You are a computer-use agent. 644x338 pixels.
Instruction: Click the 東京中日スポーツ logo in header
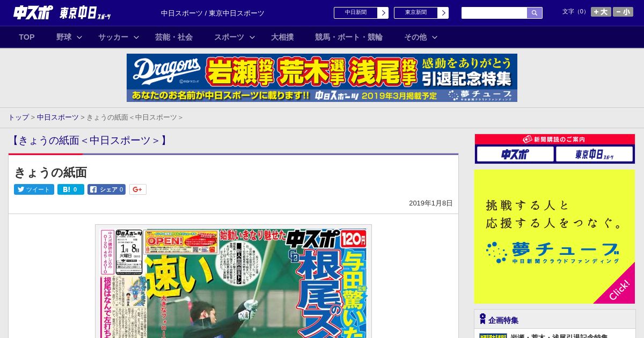(x=85, y=13)
